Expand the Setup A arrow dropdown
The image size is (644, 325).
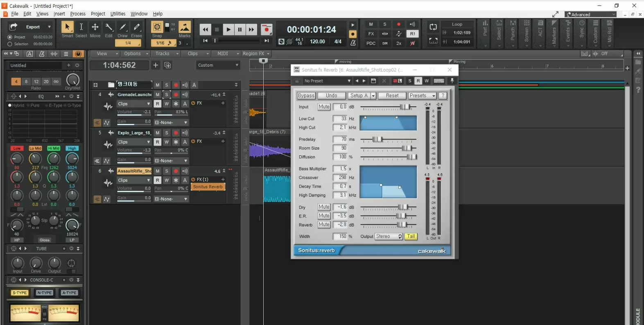click(x=373, y=96)
